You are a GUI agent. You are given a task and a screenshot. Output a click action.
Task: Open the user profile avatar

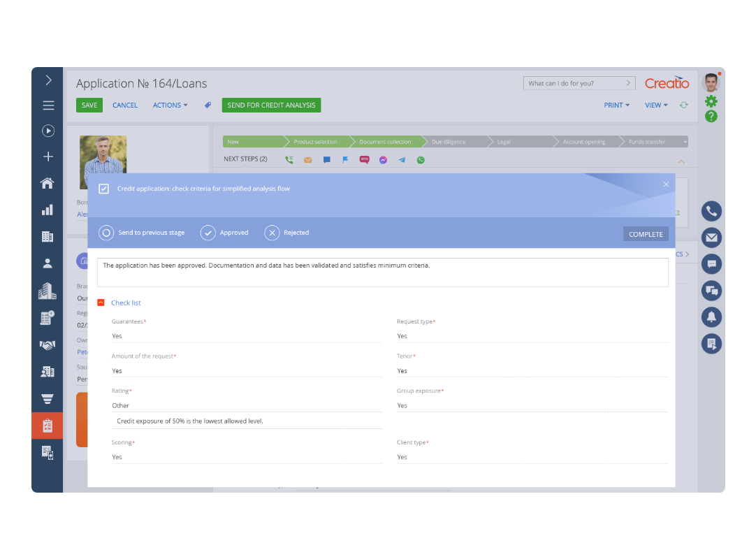[x=711, y=82]
